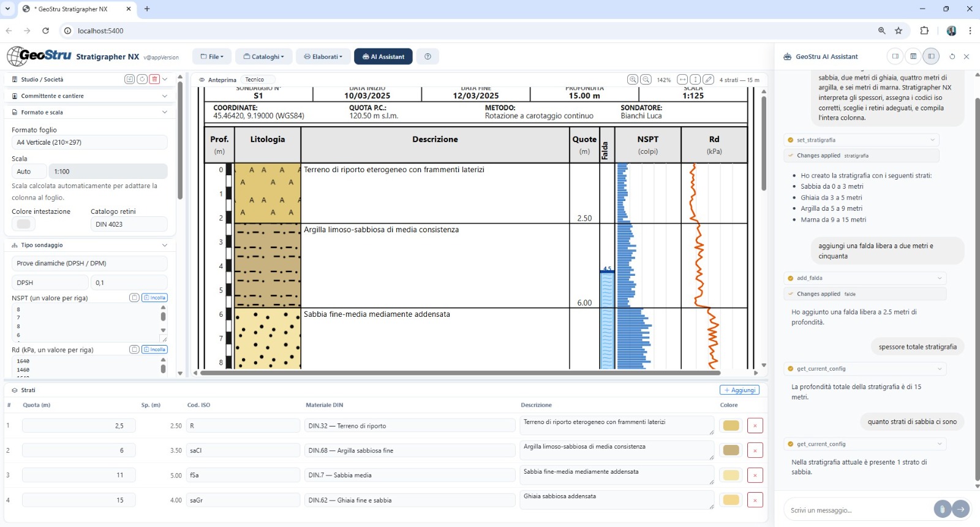The image size is (980, 527).
Task: Fit preview to height
Action: coord(696,80)
